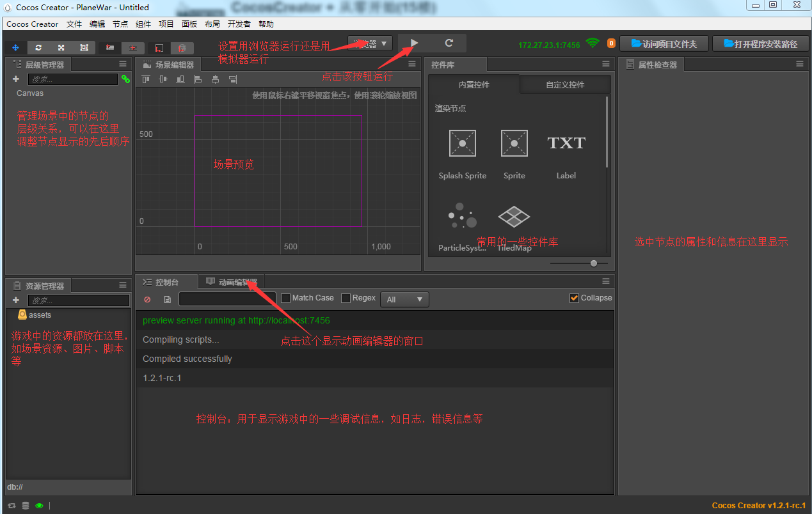Open the console log file icon
The height and width of the screenshot is (514, 812).
pyautogui.click(x=167, y=299)
